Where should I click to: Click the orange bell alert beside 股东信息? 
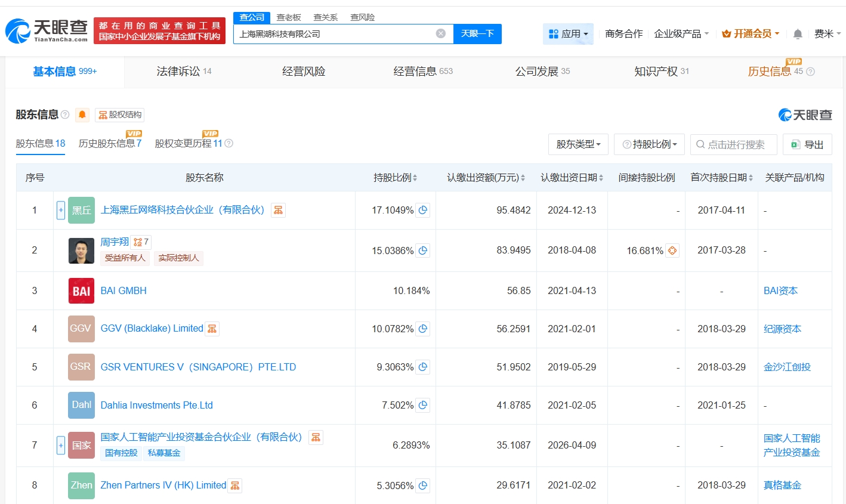(82, 115)
